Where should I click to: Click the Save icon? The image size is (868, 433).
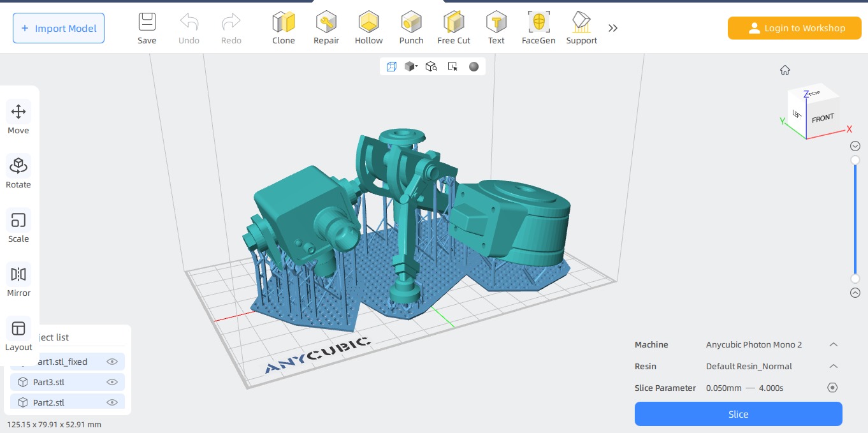click(147, 22)
